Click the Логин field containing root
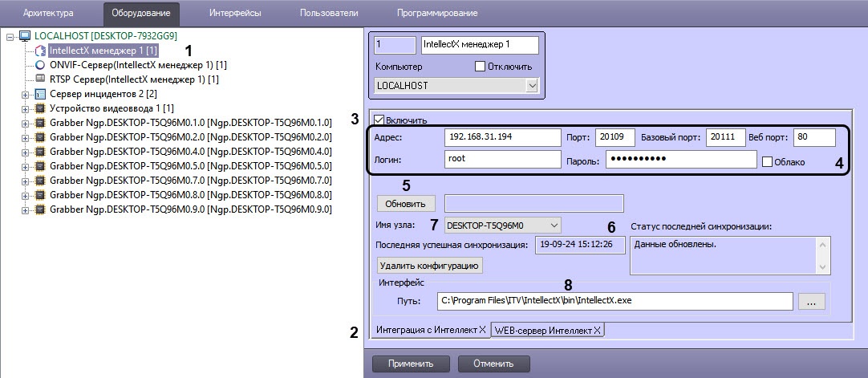Image resolution: width=868 pixels, height=378 pixels. pyautogui.click(x=503, y=160)
